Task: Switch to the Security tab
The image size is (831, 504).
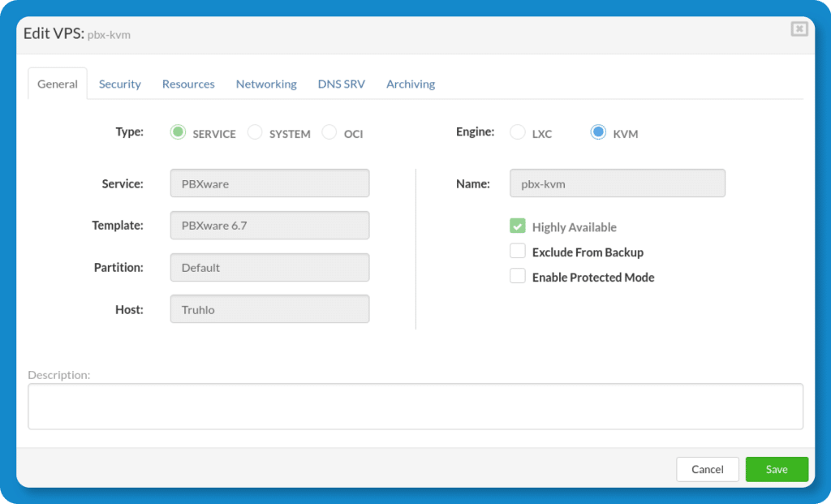Action: (119, 84)
